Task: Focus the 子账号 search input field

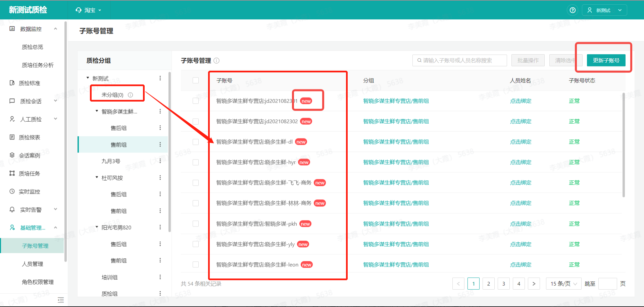Action: [460, 60]
